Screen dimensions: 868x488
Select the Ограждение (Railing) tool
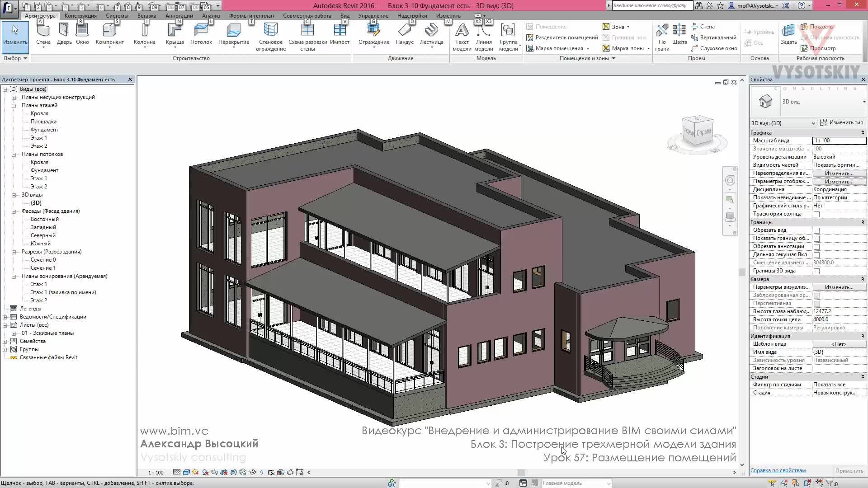pyautogui.click(x=374, y=35)
